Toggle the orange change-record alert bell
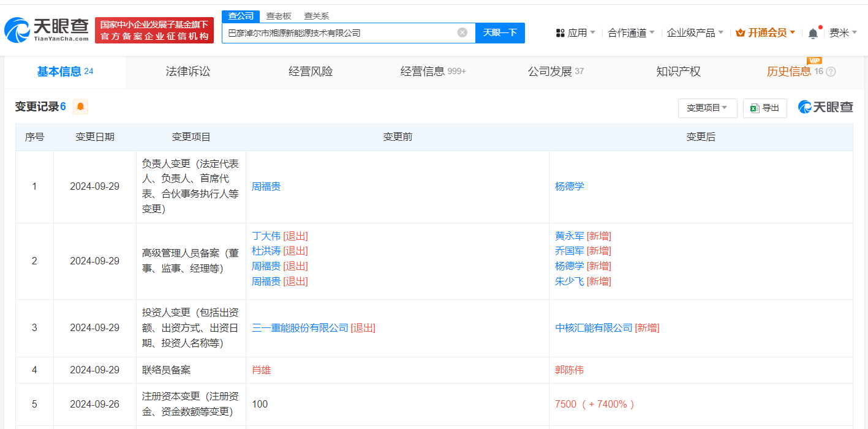Screen dimensions: 868x429 [x=80, y=107]
